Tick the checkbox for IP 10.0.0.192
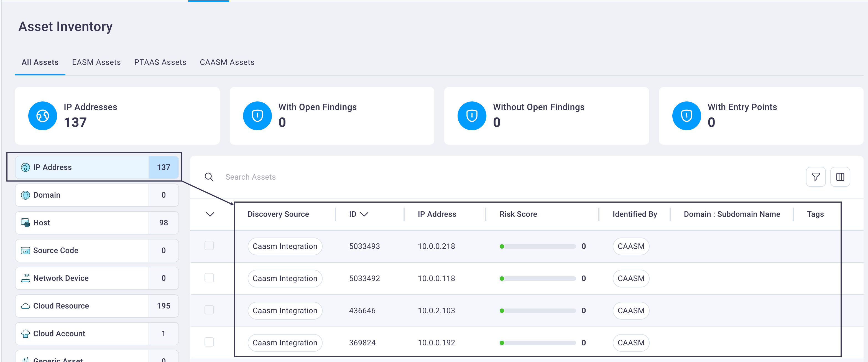Image resolution: width=868 pixels, height=362 pixels. click(209, 342)
